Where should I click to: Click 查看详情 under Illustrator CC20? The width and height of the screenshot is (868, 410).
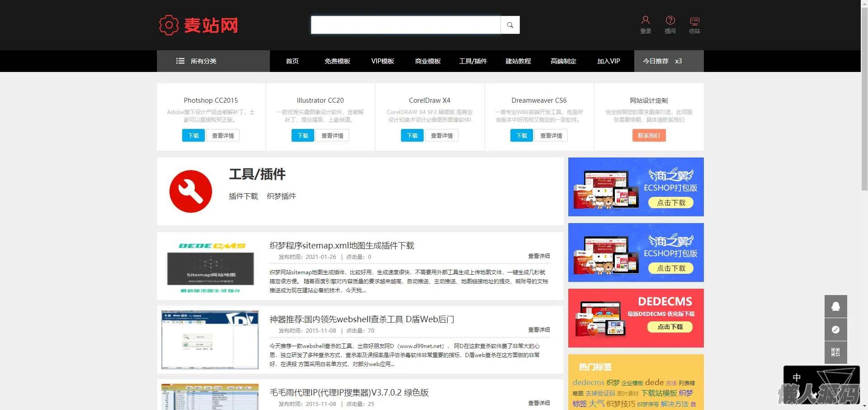(x=332, y=135)
